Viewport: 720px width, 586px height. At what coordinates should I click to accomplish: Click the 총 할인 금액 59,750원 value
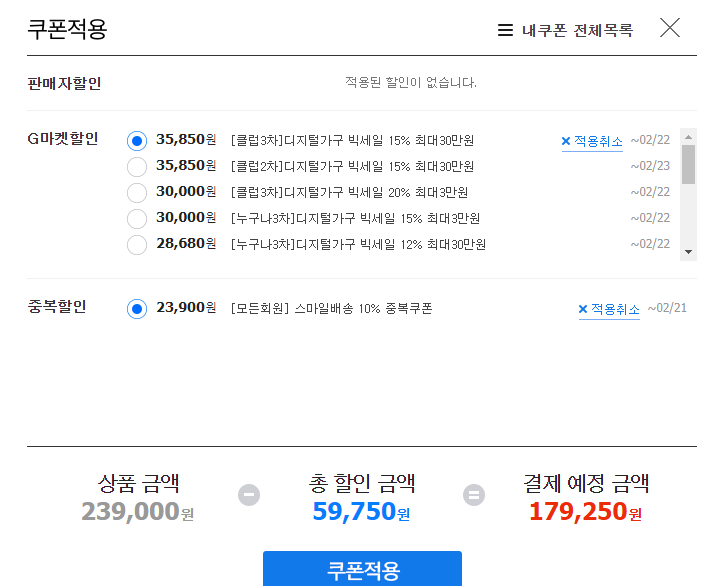point(361,511)
